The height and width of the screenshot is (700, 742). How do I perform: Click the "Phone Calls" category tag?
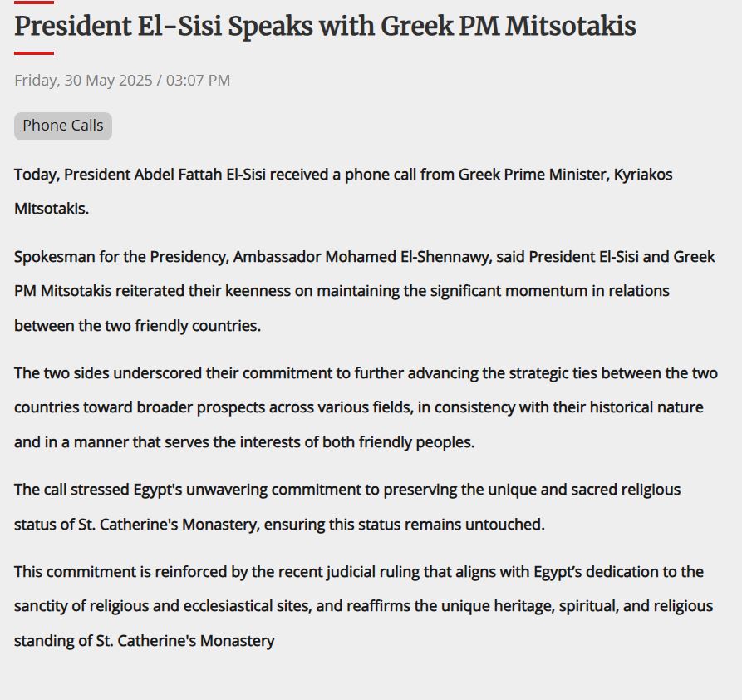click(63, 126)
